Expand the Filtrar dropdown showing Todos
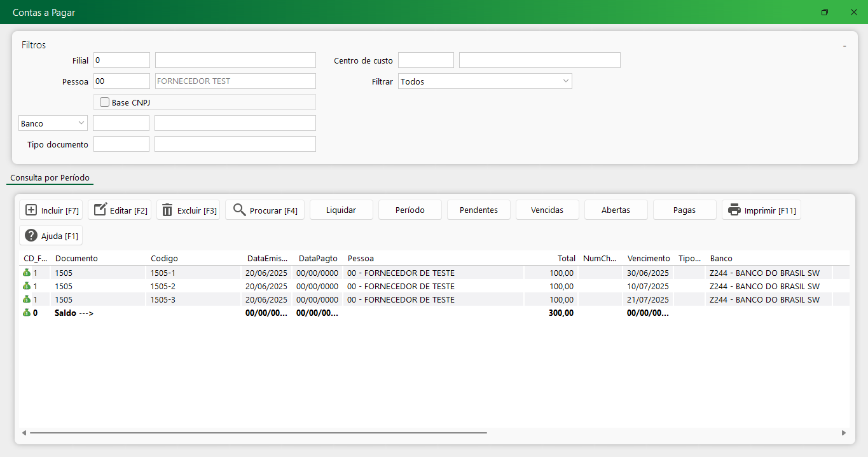 click(x=565, y=81)
